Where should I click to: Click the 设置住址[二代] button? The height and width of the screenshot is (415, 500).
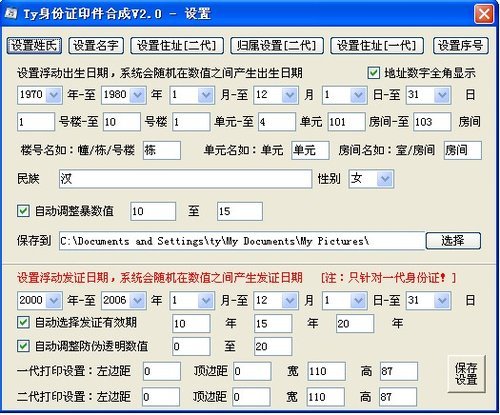coord(177,45)
